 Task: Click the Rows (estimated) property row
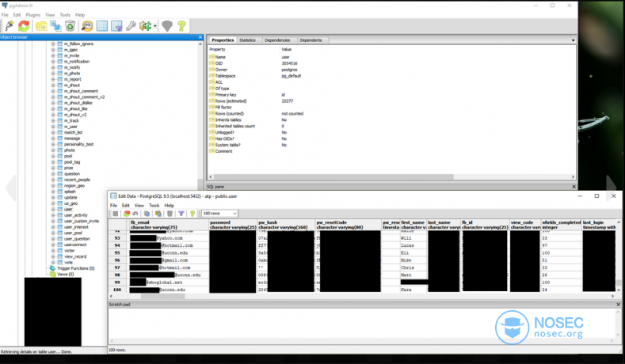pyautogui.click(x=391, y=101)
